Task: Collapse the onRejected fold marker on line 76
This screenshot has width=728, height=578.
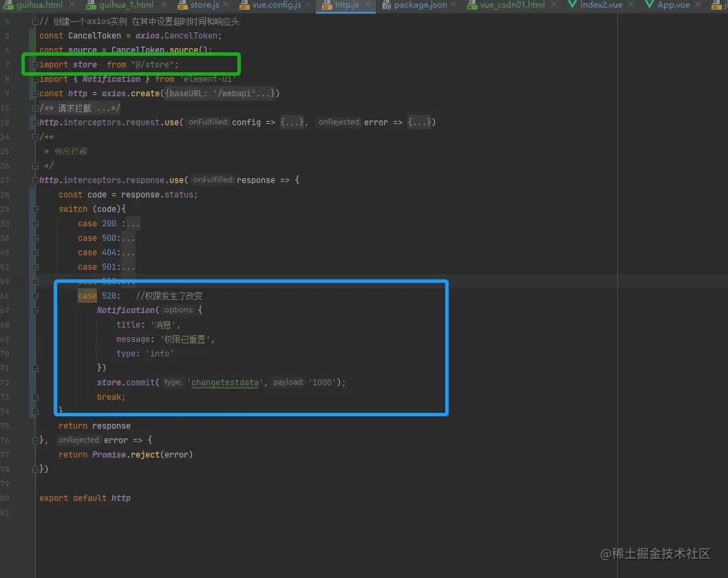Action: (35, 440)
